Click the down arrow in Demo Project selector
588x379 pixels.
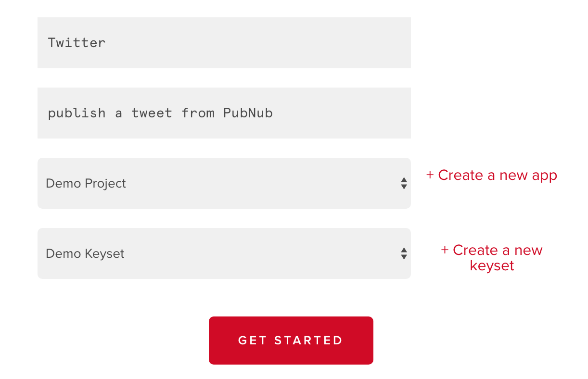[x=404, y=187]
